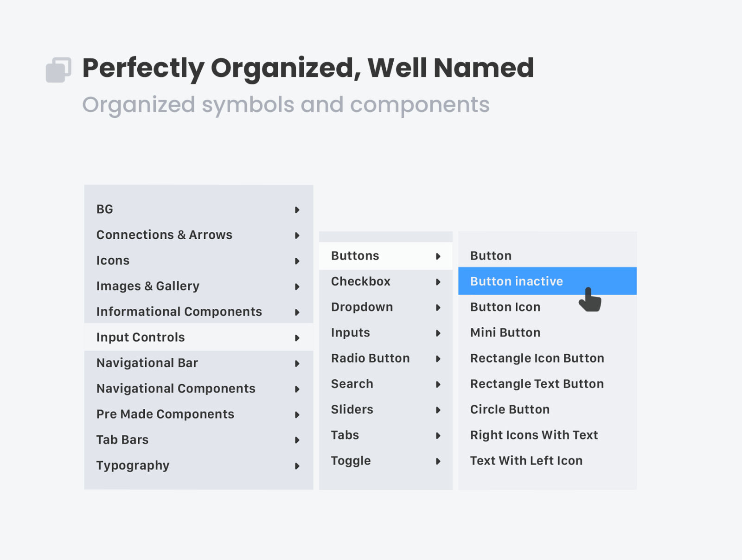The width and height of the screenshot is (742, 560).
Task: Select the Images & Gallery entry
Action: [x=147, y=286]
